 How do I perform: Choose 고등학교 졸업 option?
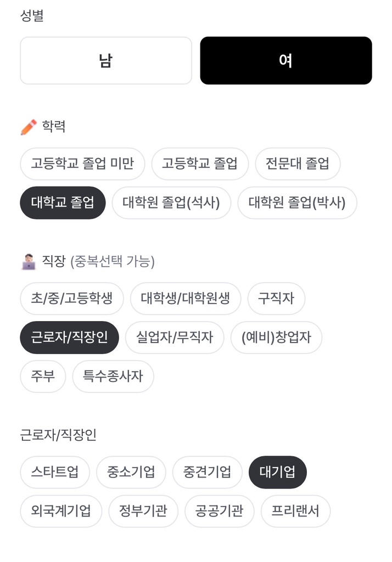click(x=200, y=164)
